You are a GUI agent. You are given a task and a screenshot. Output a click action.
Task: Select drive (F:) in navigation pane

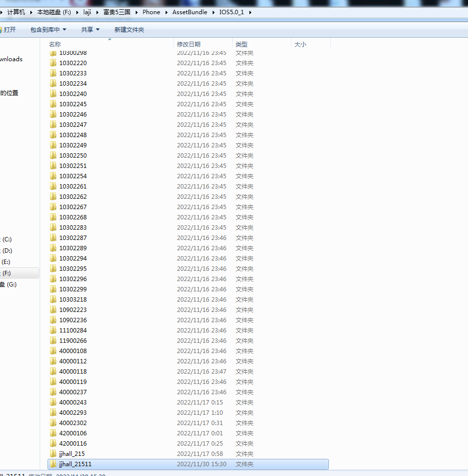click(7, 273)
